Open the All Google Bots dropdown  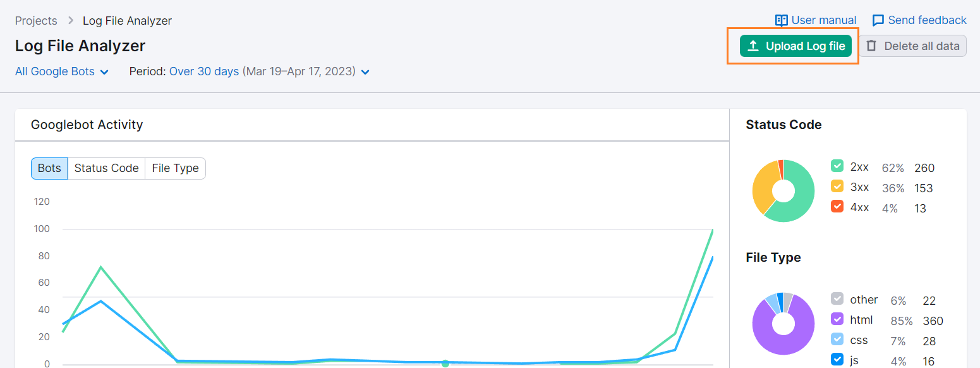[x=62, y=71]
